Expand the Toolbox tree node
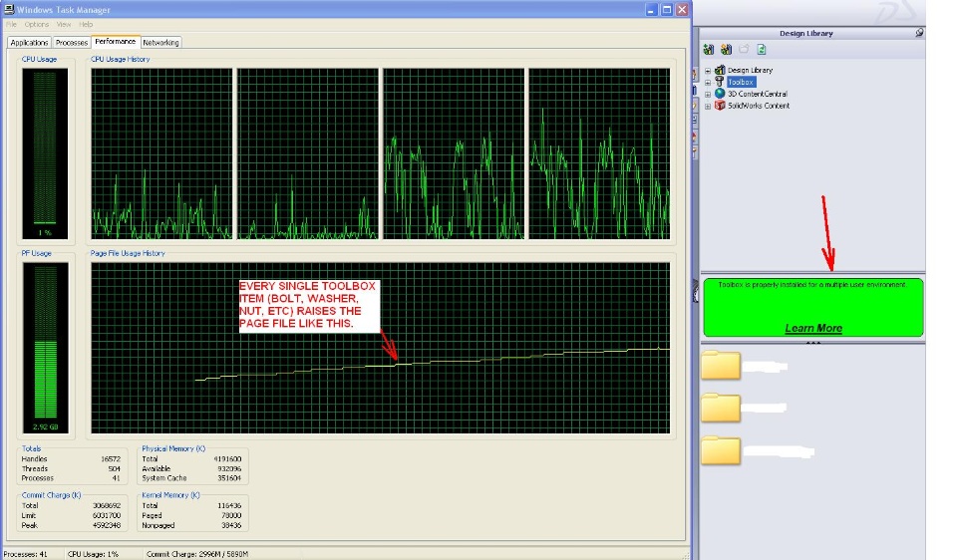The image size is (957, 560). point(708,83)
